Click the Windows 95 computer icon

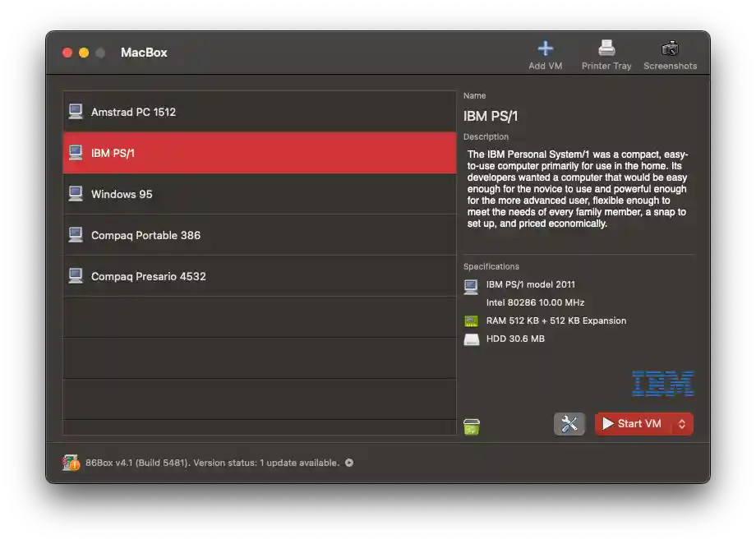pos(76,194)
